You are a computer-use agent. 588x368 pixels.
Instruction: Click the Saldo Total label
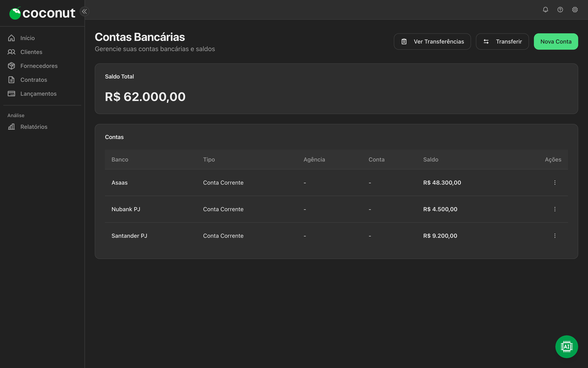point(119,77)
